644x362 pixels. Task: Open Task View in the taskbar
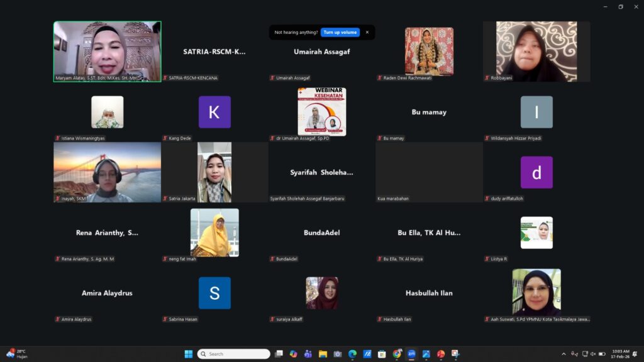pos(279,354)
